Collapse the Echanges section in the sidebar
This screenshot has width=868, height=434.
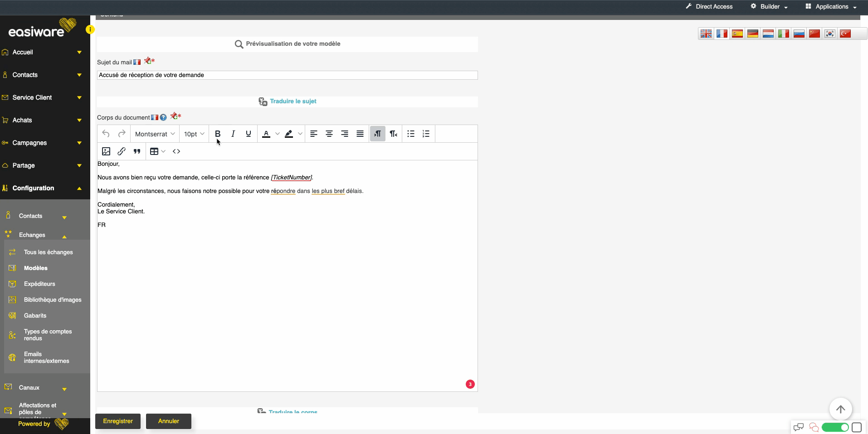pos(64,236)
